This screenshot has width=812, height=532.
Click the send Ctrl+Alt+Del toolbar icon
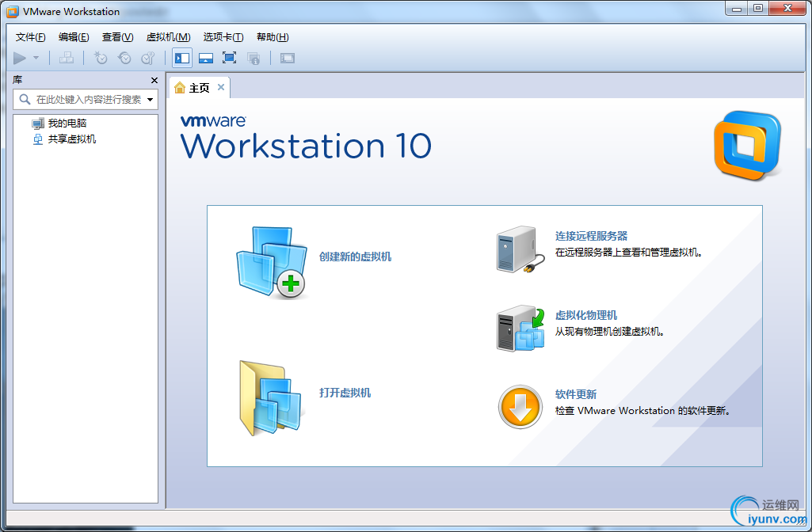click(67, 58)
